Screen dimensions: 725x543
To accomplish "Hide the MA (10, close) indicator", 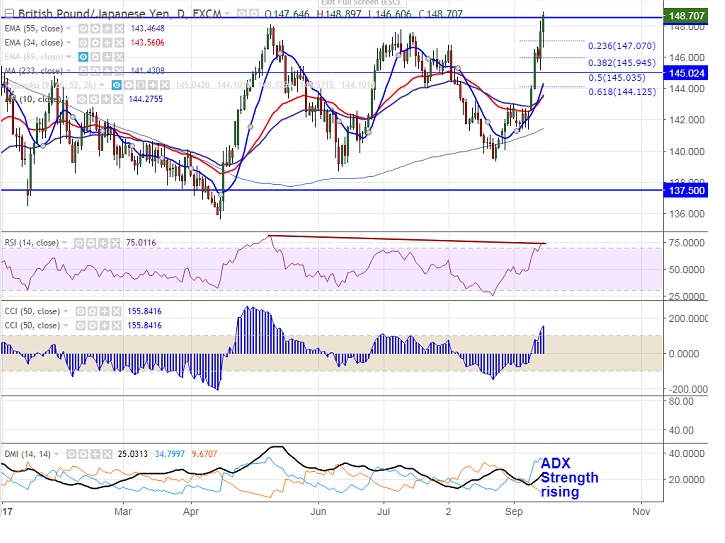I will [82, 99].
